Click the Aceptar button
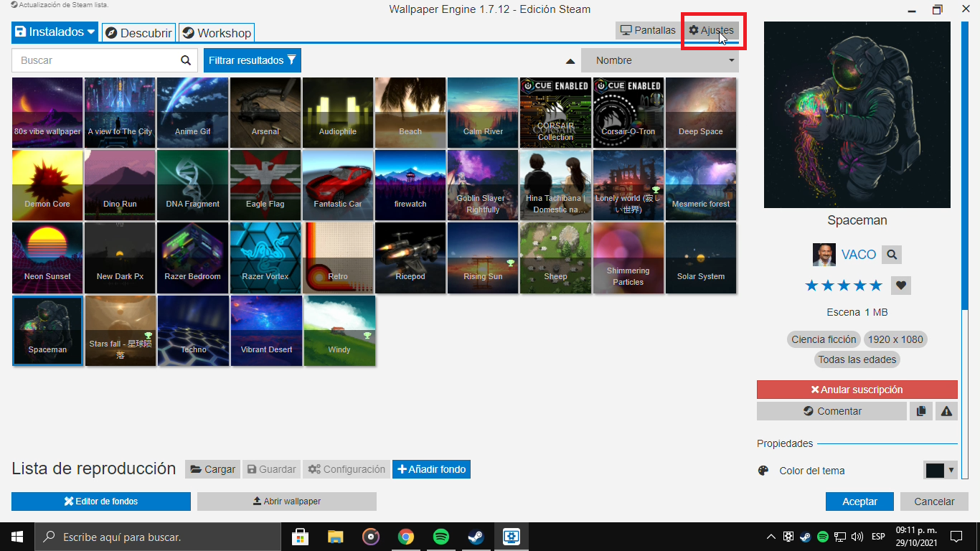Screen dimensions: 980x551 point(859,501)
